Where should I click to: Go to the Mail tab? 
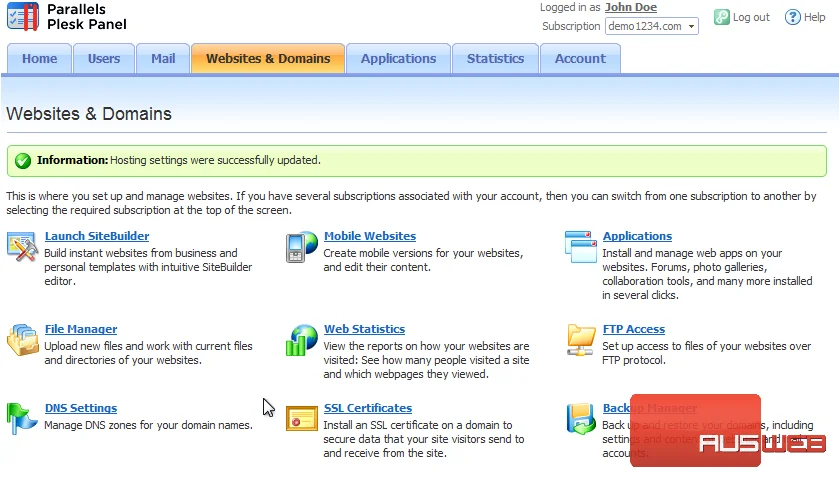point(163,58)
